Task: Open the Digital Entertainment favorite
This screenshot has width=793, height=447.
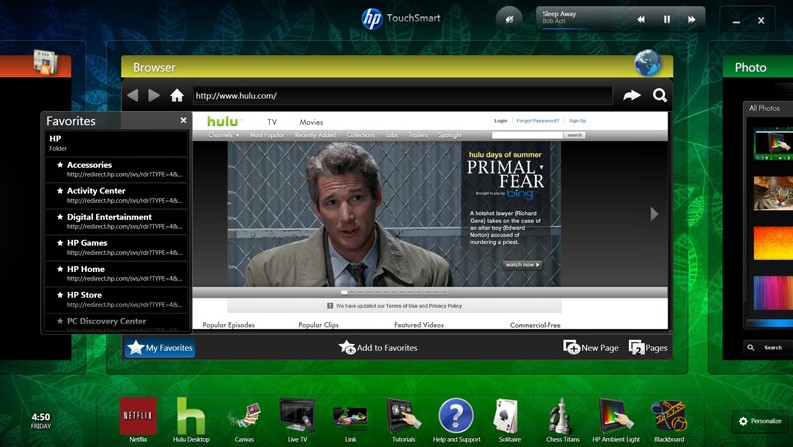Action: point(116,221)
